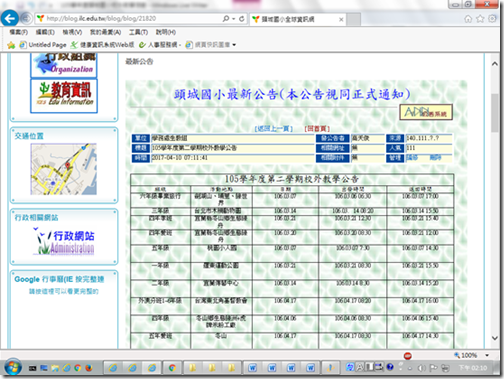Screen dimensions: 504x379
Task: Click the page scrollbar up arrow
Action: (x=495, y=64)
